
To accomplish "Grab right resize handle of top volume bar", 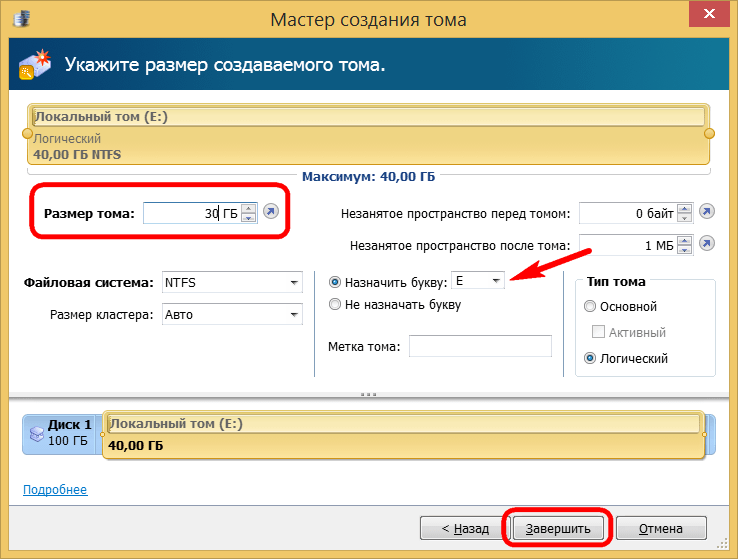I will (x=710, y=133).
